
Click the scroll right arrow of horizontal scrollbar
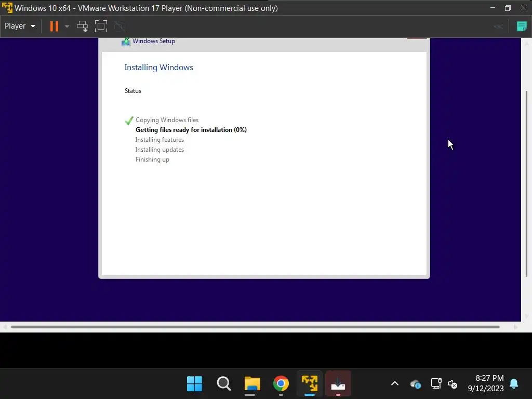coord(515,327)
